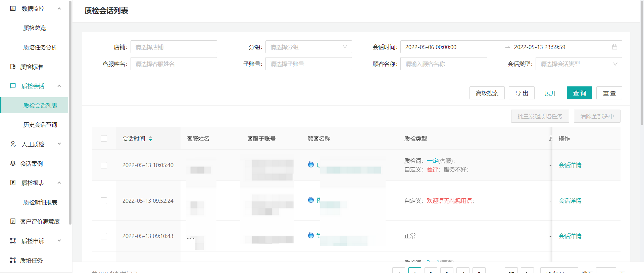The width and height of the screenshot is (644, 273).
Task: Click the 客服子账号 column header
Action: (x=261, y=139)
